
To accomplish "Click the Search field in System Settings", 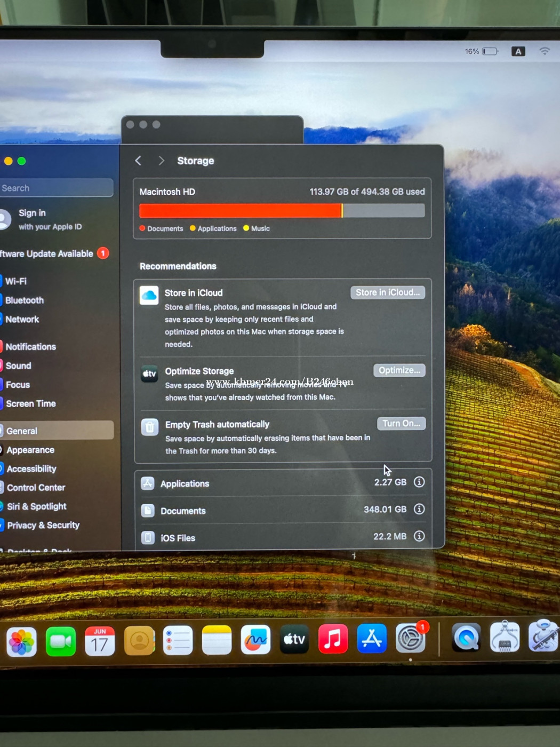I will [x=57, y=188].
